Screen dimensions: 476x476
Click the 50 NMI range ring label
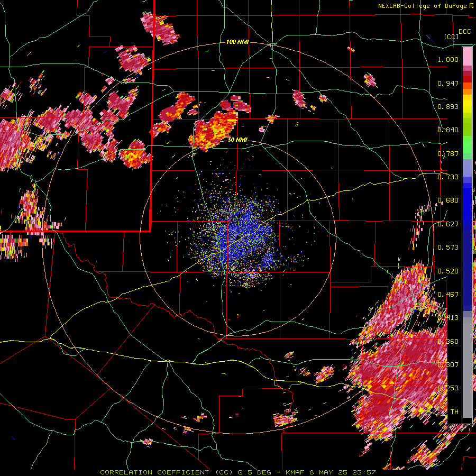click(237, 140)
